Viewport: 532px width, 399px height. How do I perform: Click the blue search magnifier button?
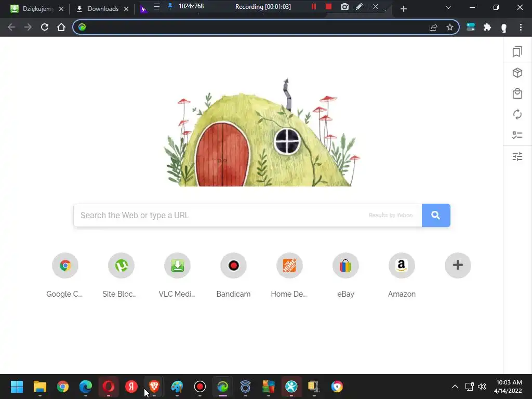click(x=436, y=215)
